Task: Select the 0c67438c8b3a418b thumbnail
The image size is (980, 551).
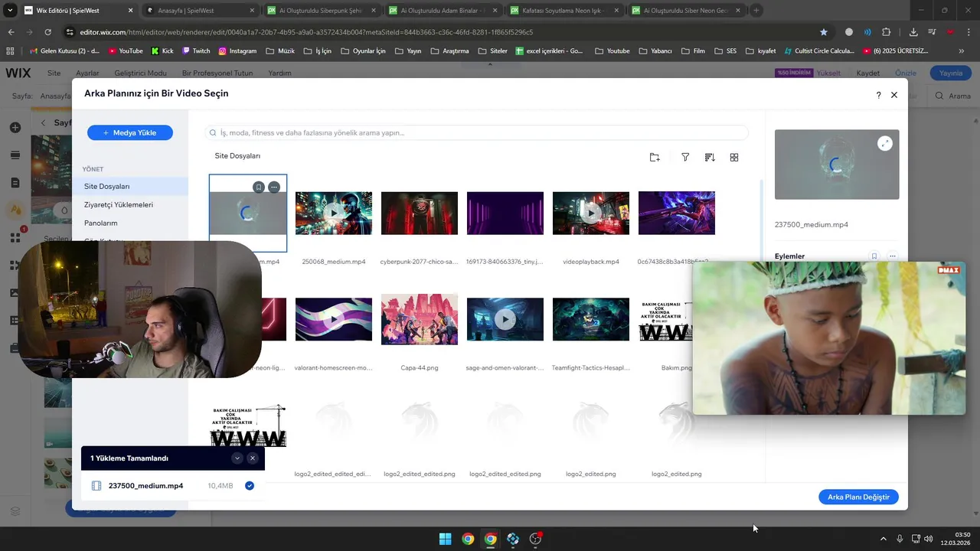Action: pyautogui.click(x=677, y=213)
